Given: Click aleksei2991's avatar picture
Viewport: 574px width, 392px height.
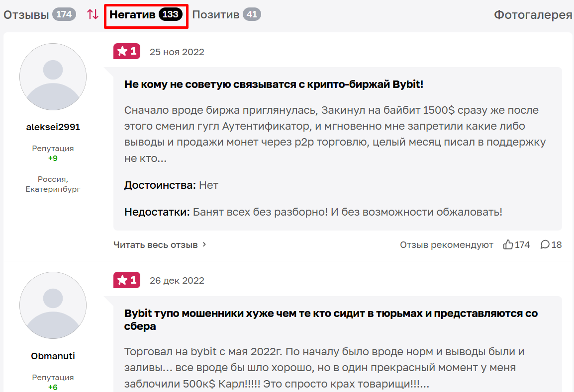Looking at the screenshot, I should click(53, 77).
